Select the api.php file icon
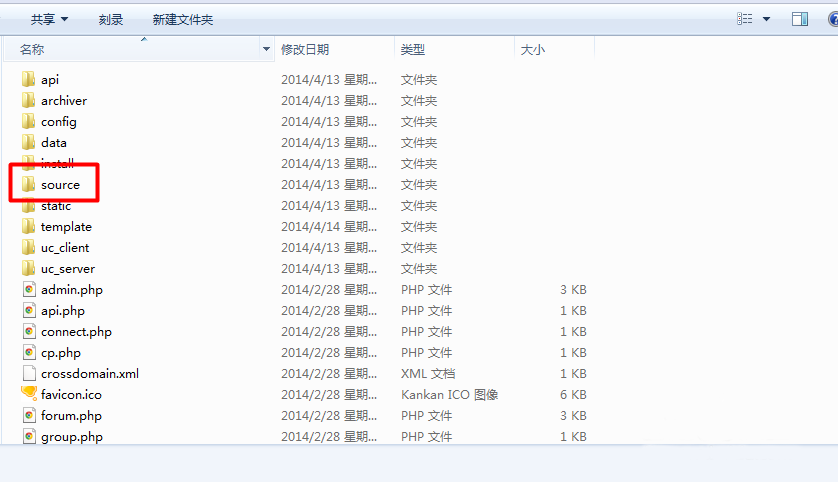 (29, 310)
